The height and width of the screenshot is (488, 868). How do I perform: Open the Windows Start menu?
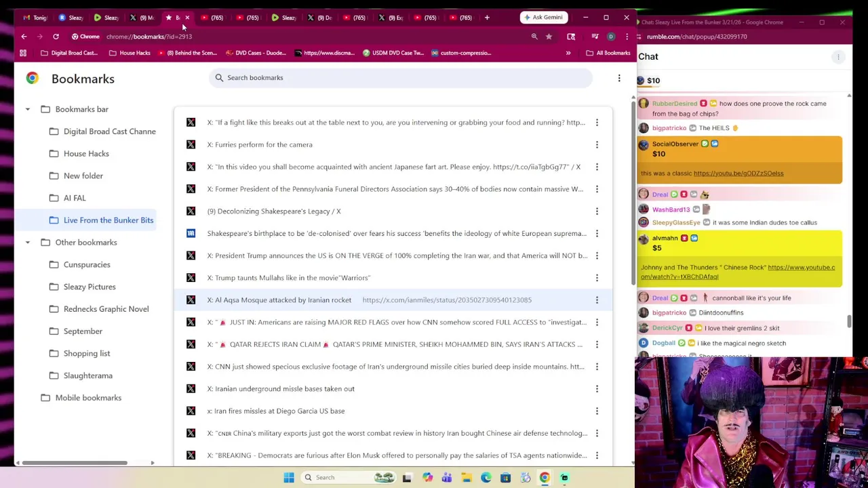point(289,478)
